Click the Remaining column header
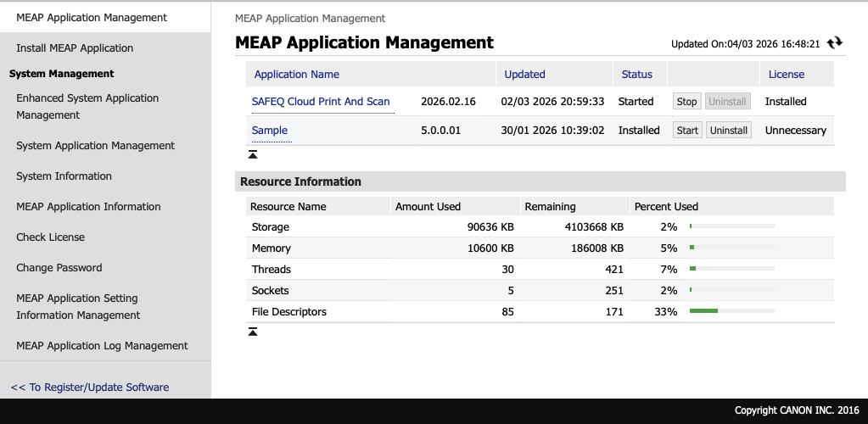Image resolution: width=868 pixels, height=424 pixels. [x=551, y=206]
